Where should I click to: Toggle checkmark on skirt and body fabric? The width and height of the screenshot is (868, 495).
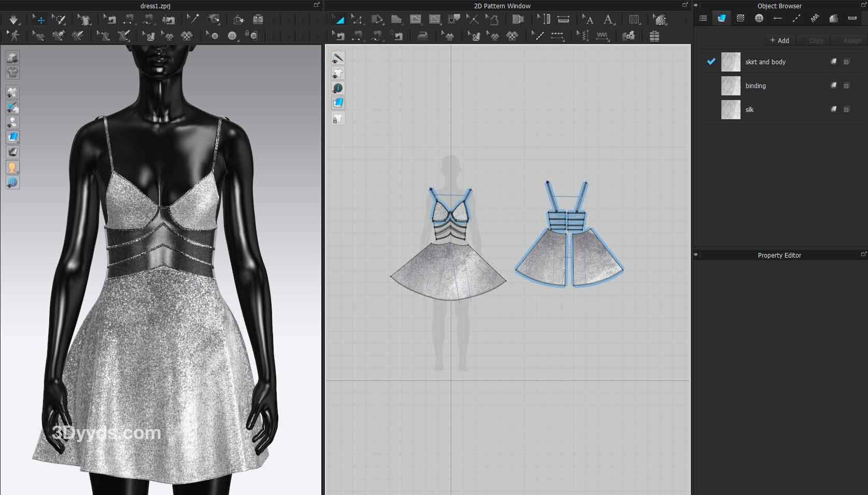click(x=711, y=62)
